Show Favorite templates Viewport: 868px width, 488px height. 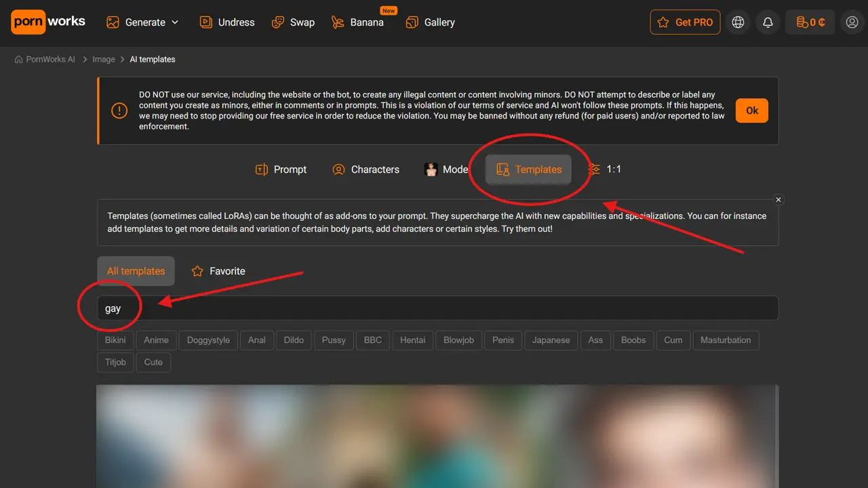click(x=218, y=271)
